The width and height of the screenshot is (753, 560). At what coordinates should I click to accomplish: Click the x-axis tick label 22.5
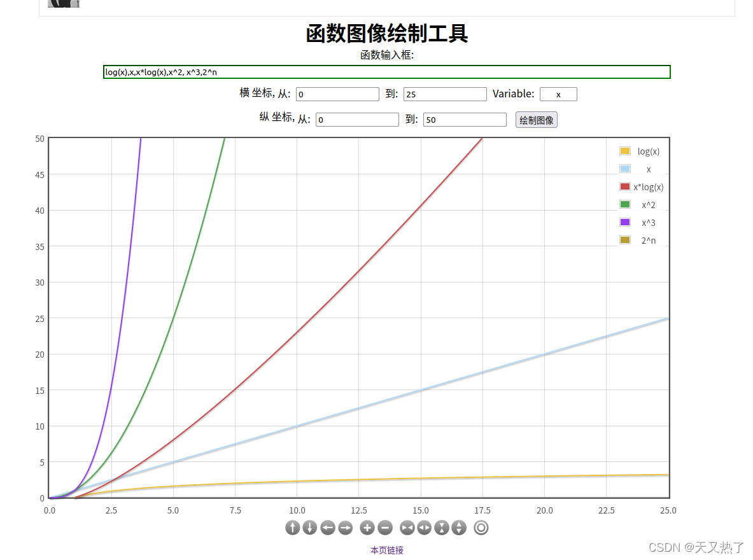(x=606, y=510)
